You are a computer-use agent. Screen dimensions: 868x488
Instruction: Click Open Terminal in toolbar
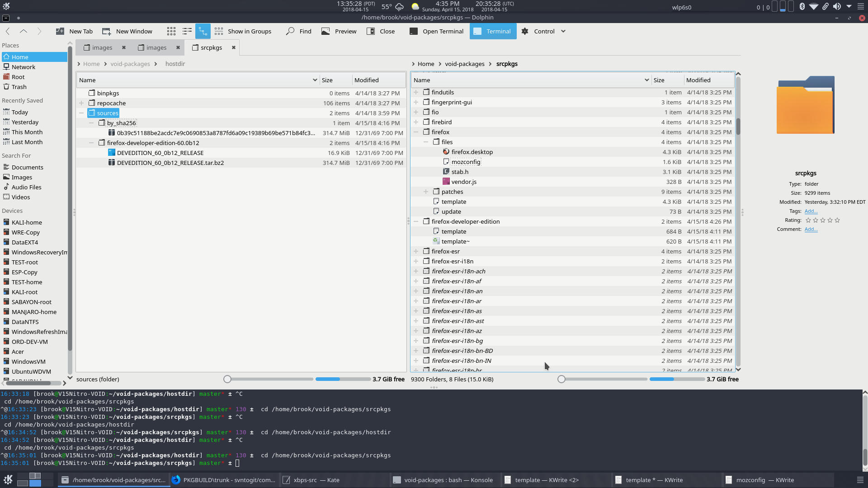[x=437, y=31]
